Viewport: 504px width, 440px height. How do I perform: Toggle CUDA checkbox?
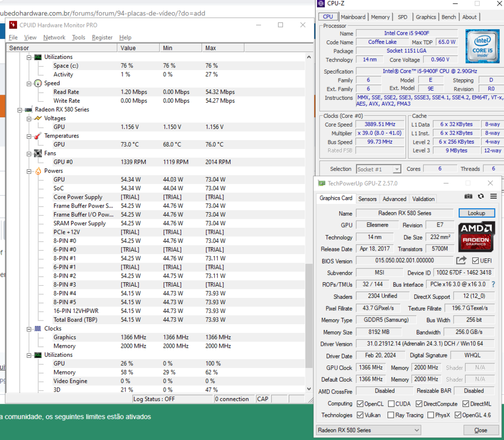tap(391, 404)
